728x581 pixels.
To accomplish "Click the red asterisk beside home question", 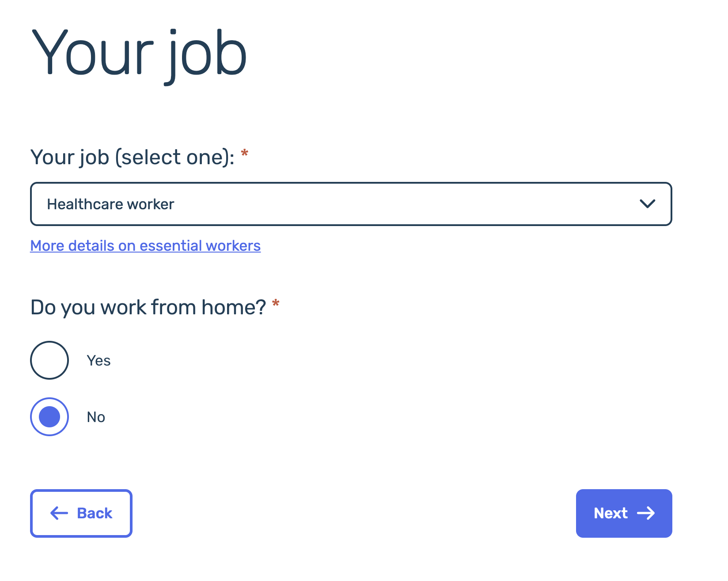I will [276, 303].
